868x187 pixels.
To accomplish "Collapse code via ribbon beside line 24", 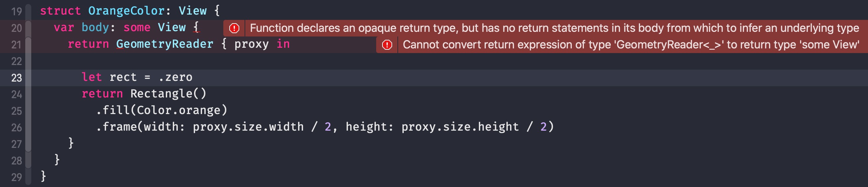I will (x=28, y=94).
